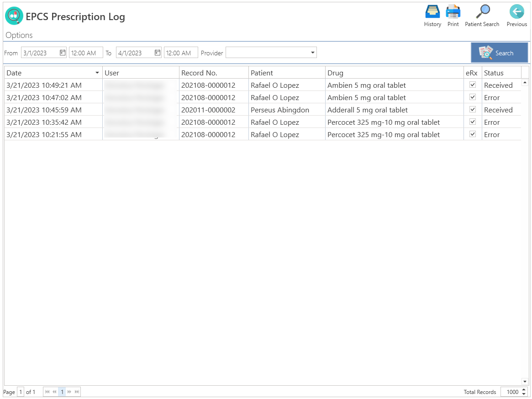Go to the last page arrow
Image resolution: width=532 pixels, height=399 pixels.
[77, 392]
